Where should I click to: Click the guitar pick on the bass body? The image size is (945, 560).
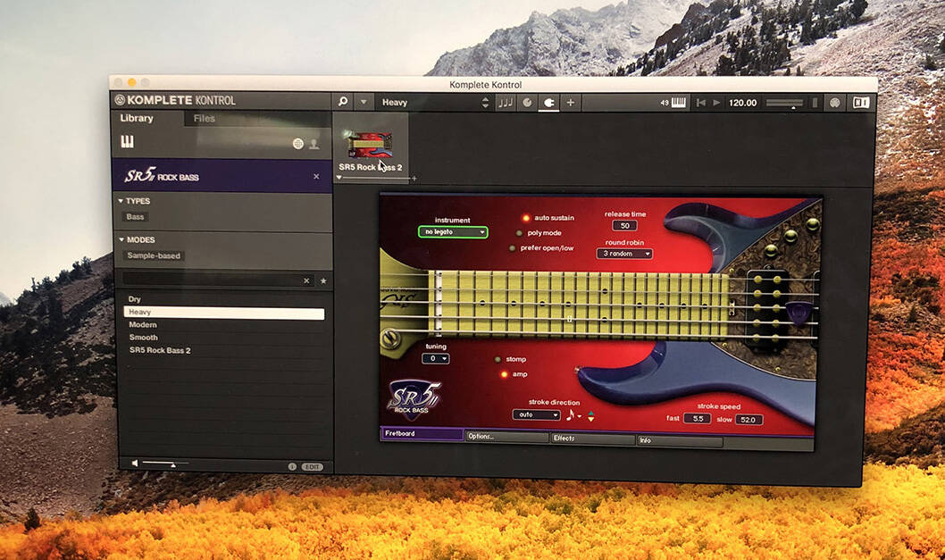pos(799,314)
